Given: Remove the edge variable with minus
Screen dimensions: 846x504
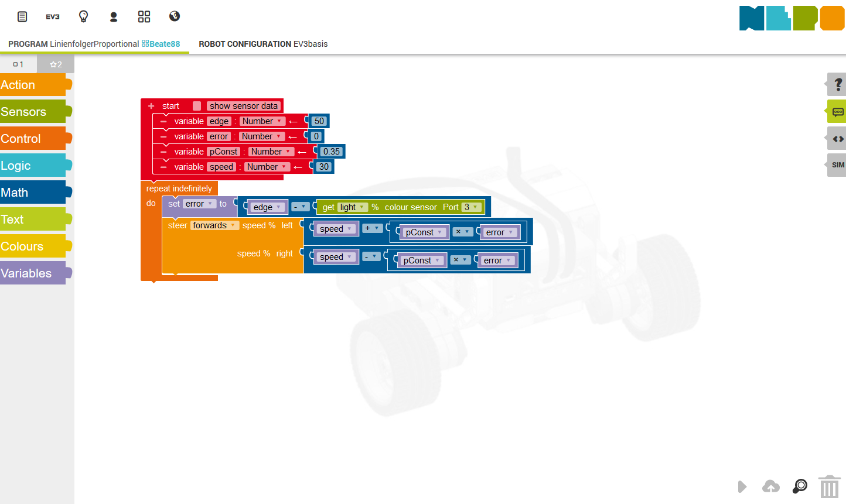Looking at the screenshot, I should pos(163,121).
